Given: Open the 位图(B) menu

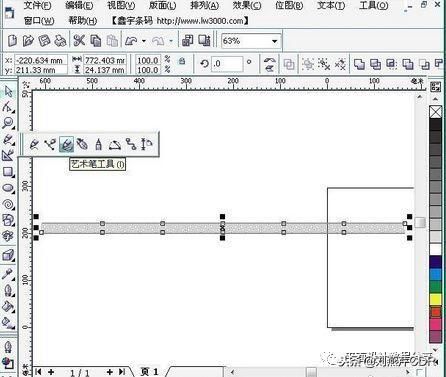Looking at the screenshot, I should click(289, 5).
